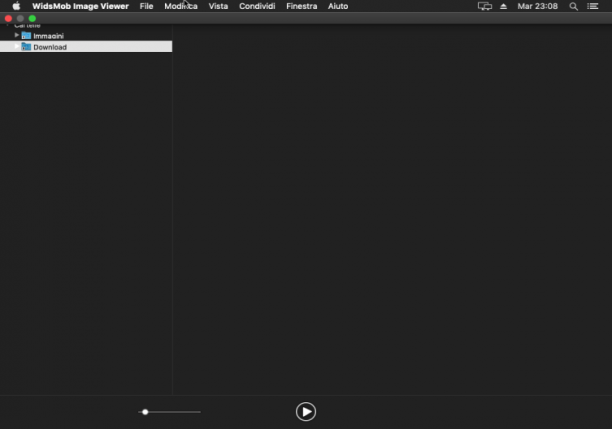Open the Aiuto menu
612x429 pixels.
338,6
